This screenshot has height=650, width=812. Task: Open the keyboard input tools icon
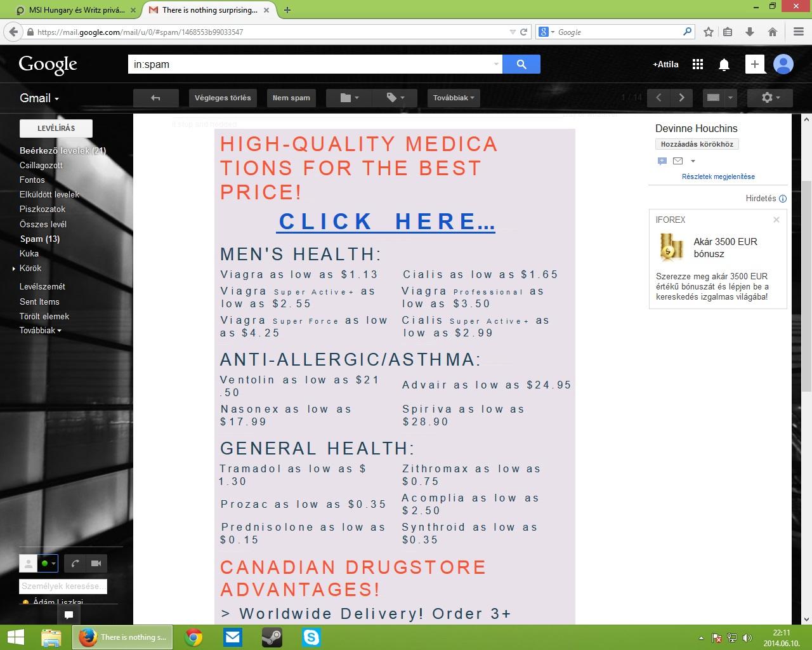click(713, 98)
